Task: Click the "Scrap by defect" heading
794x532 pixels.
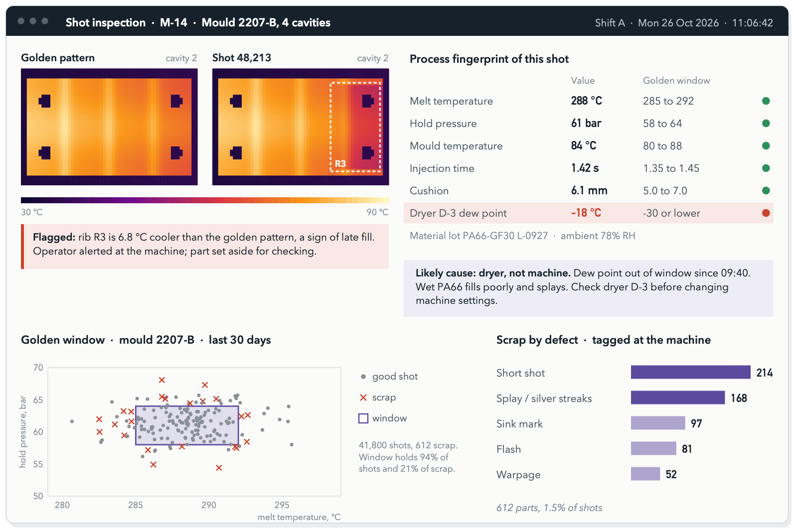Action: (x=537, y=340)
